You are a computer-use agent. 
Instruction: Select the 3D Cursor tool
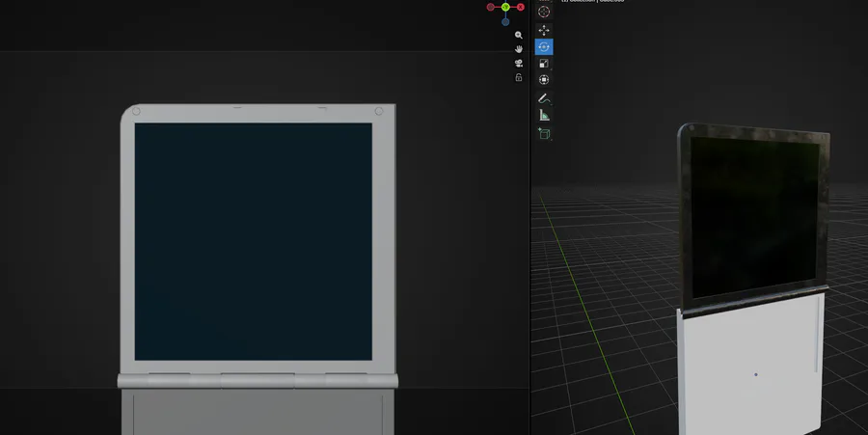click(x=544, y=12)
